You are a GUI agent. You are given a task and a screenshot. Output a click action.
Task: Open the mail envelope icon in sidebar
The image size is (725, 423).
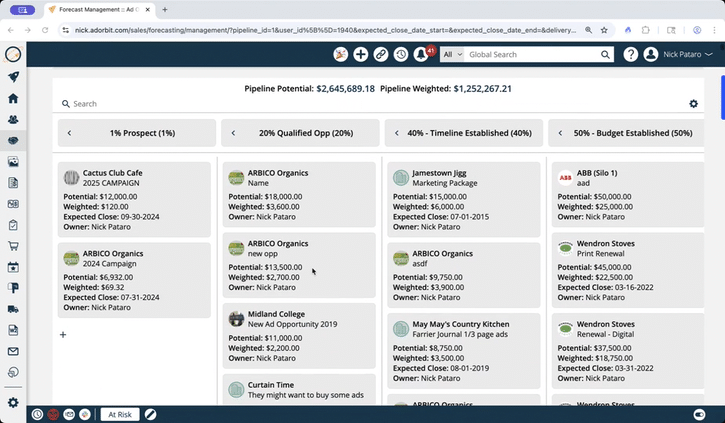pyautogui.click(x=13, y=351)
